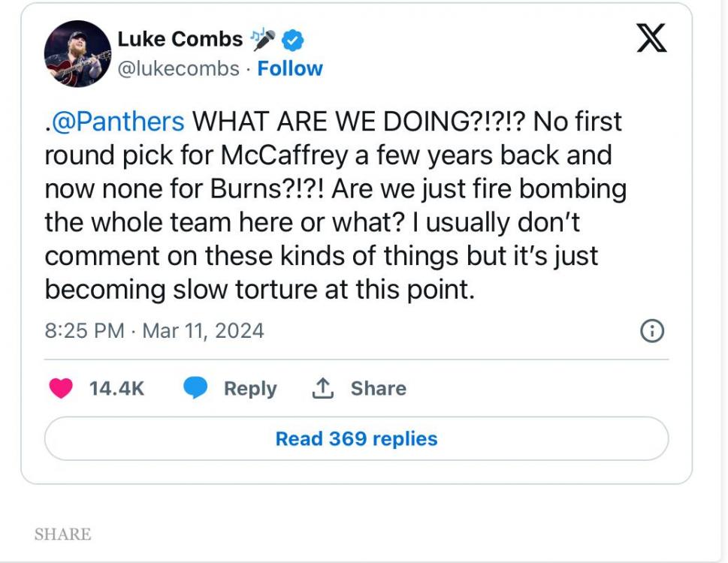Click the gray SHARE text below tweet
The image size is (728, 563).
pos(62,534)
